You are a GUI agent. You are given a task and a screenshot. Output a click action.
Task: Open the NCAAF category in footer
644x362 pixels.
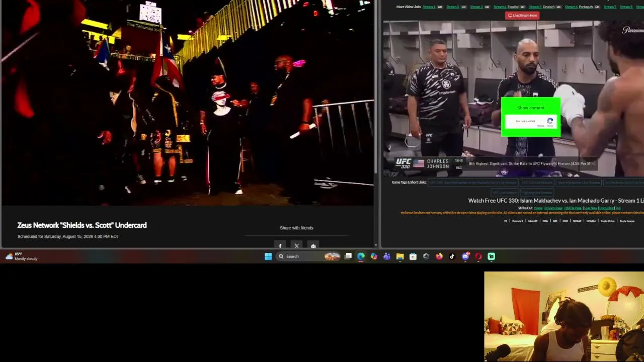(x=577, y=221)
